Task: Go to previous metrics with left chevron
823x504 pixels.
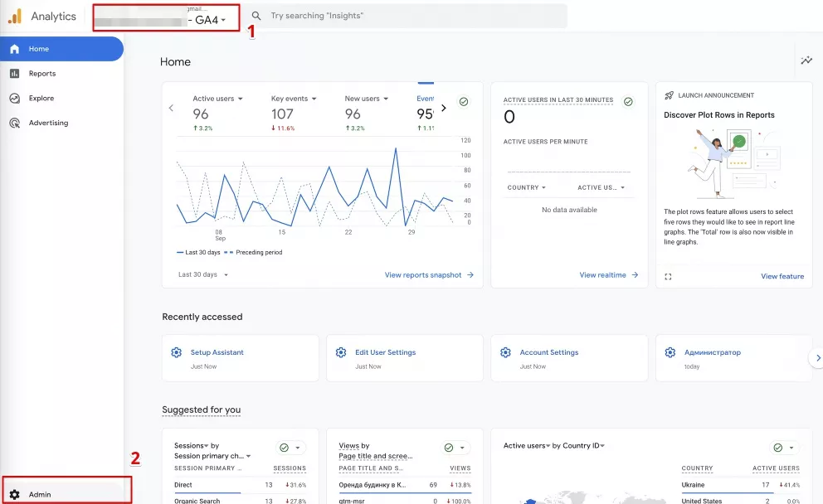Action: click(171, 108)
